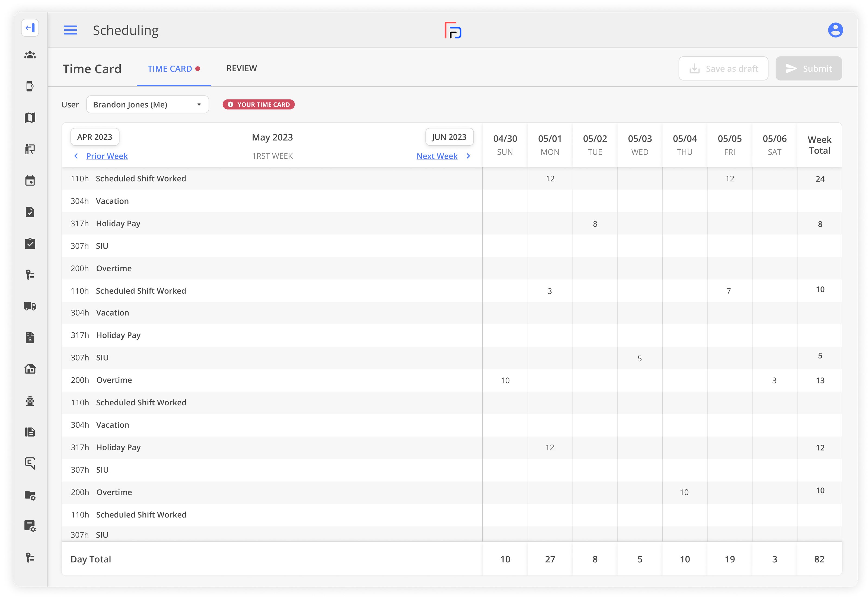Switch to the REVIEW tab
Image resolution: width=868 pixels, height=599 pixels.
[241, 68]
